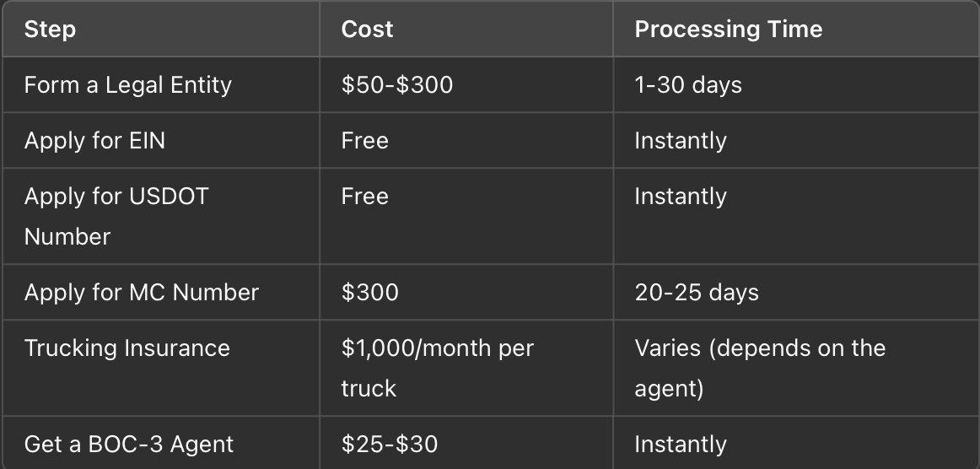The image size is (980, 469).
Task: Click the "1-30 days" processing time cell
Action: coord(688,85)
